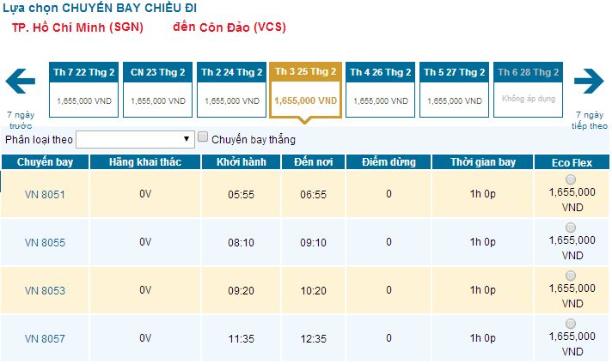
Task: Click the Th 6 28 Thg 2 unavailable date tab
Action: [528, 88]
